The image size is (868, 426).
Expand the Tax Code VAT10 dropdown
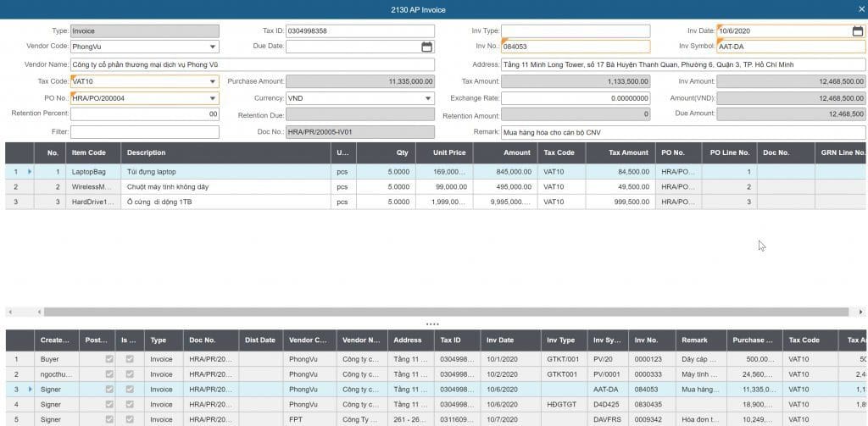(212, 82)
